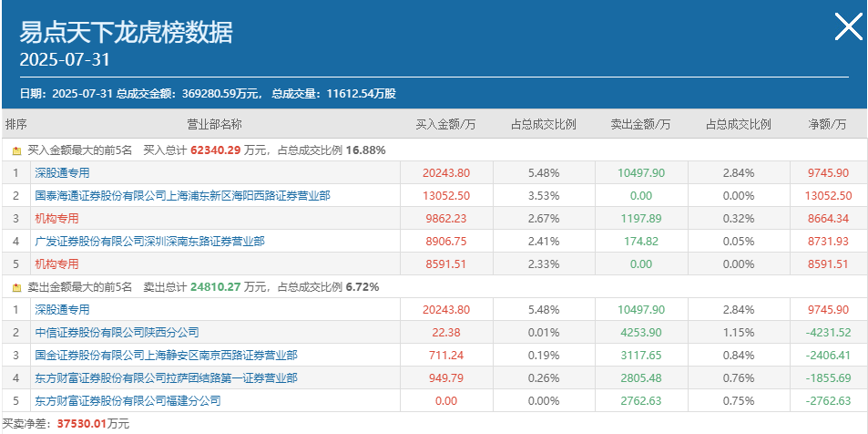Click the icon beside 买入金额最大的前5名
The width and height of the screenshot is (868, 434).
pyautogui.click(x=16, y=150)
